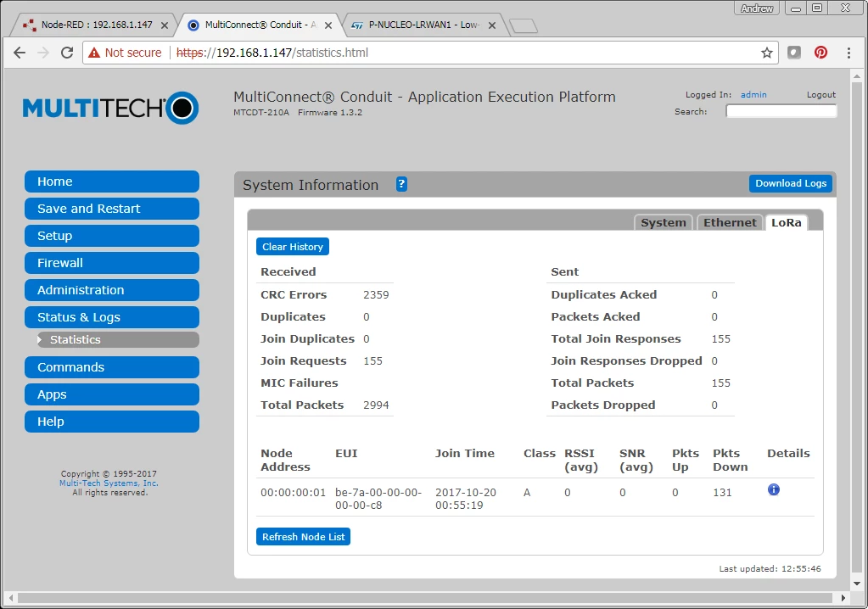Viewport: 868px width, 609px height.
Task: Reload the page with refresh icon
Action: (x=67, y=53)
